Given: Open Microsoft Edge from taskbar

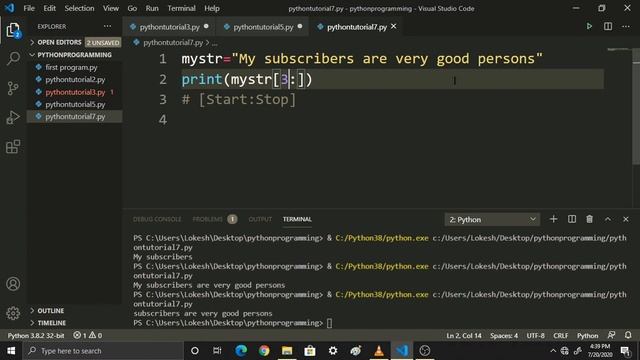Looking at the screenshot, I should 241,351.
